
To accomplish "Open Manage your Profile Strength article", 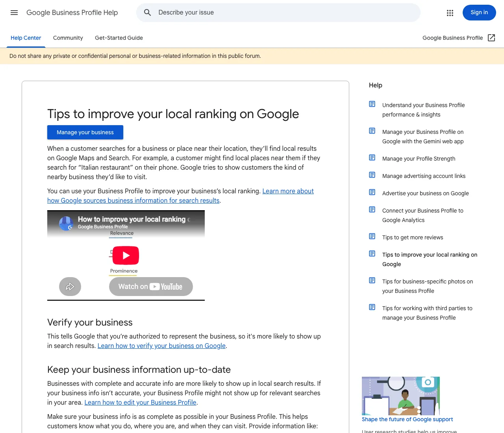I will (419, 159).
